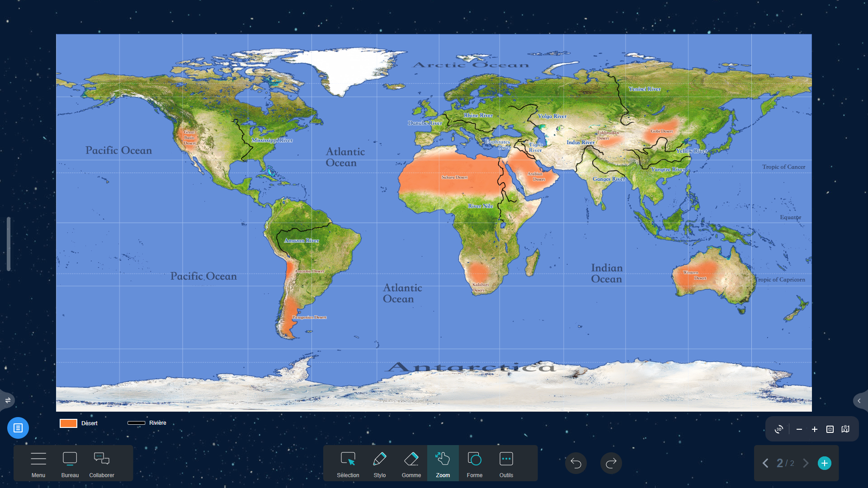Navigate to page 1 using back arrow
Viewport: 868px width, 488px height.
[x=765, y=463]
